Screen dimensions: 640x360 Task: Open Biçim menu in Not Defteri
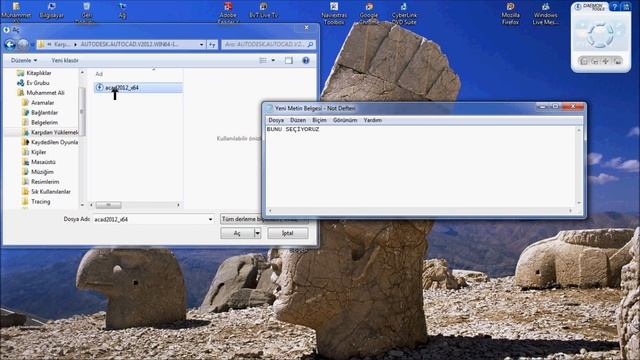pyautogui.click(x=319, y=120)
